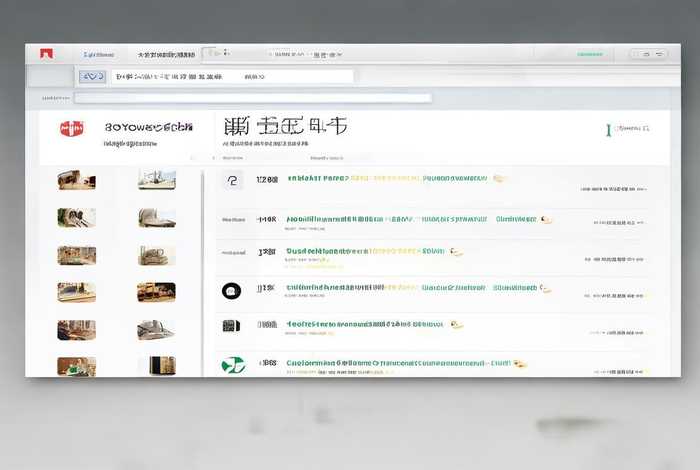Click the yellow badge ending the third row title
This screenshot has height=470, width=700.
[456, 252]
